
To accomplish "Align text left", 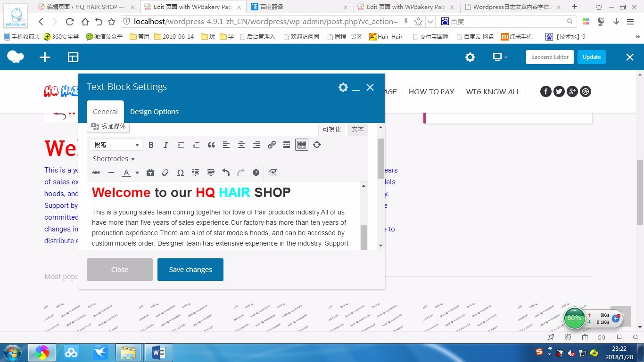I will (226, 145).
